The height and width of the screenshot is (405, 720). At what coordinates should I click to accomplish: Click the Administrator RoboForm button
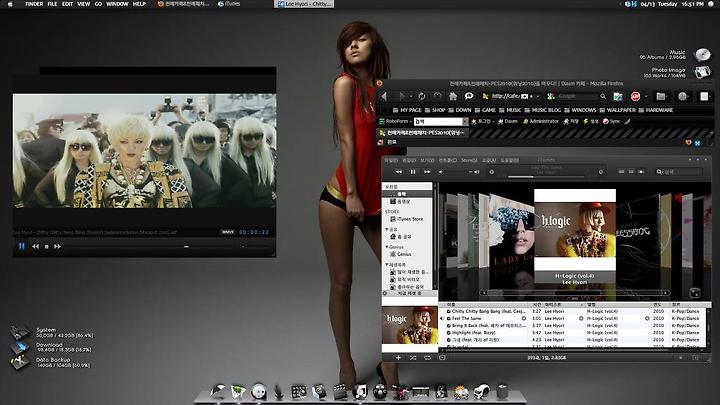coord(540,121)
